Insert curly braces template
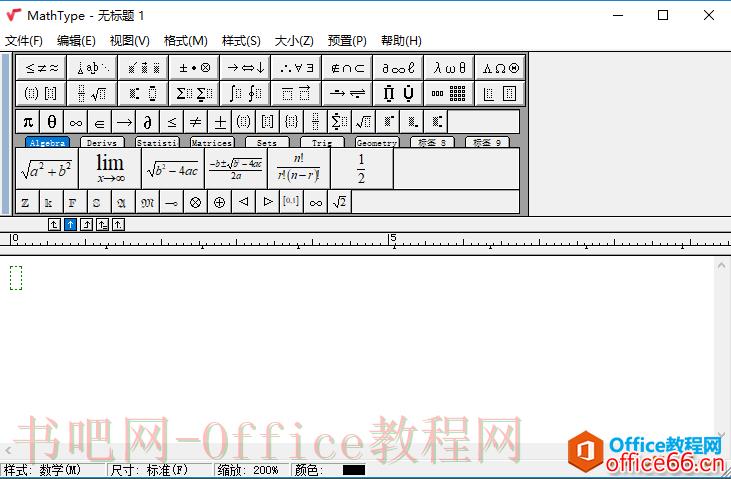This screenshot has height=479, width=731. click(x=291, y=122)
